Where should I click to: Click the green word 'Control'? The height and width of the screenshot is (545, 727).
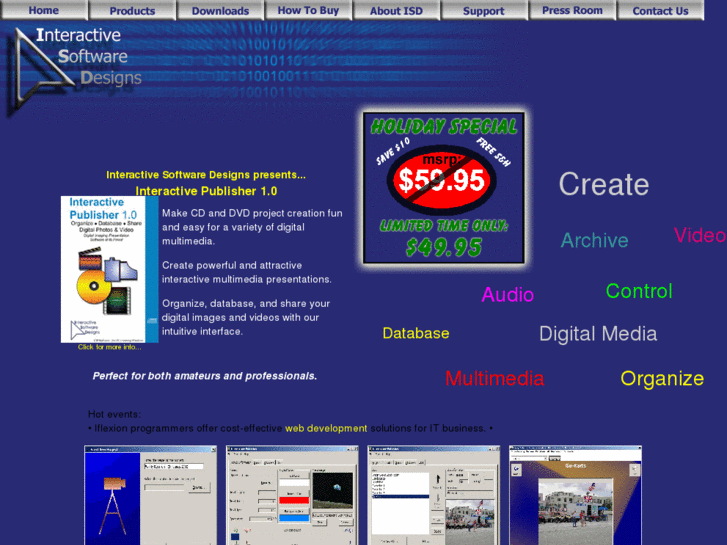tap(639, 291)
